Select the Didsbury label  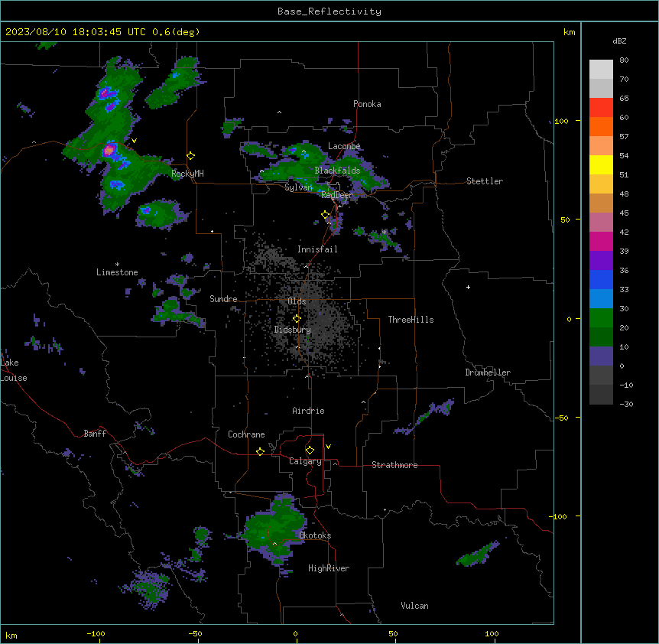[293, 330]
